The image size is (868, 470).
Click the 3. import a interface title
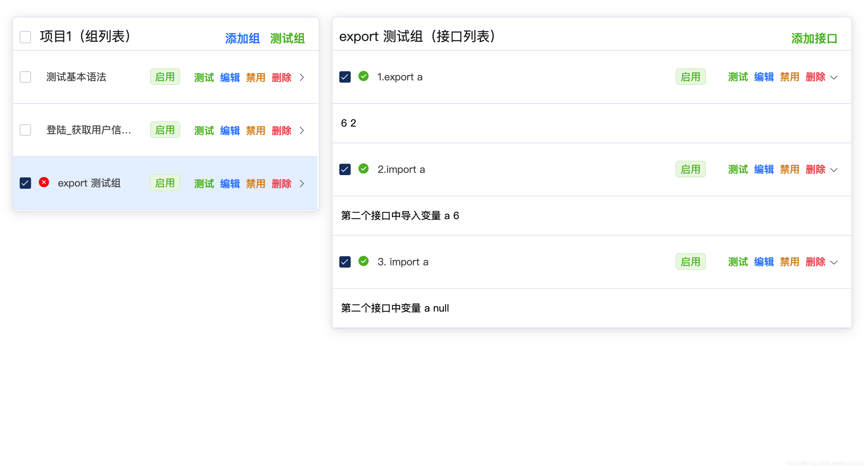point(403,262)
